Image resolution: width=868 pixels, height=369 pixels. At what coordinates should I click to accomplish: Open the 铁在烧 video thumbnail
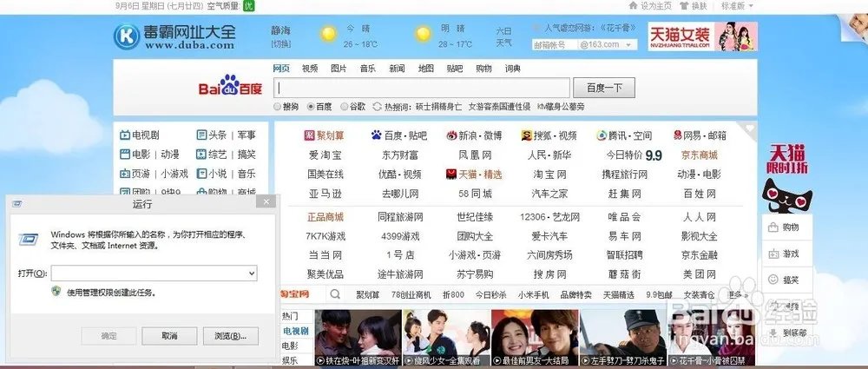click(x=358, y=338)
